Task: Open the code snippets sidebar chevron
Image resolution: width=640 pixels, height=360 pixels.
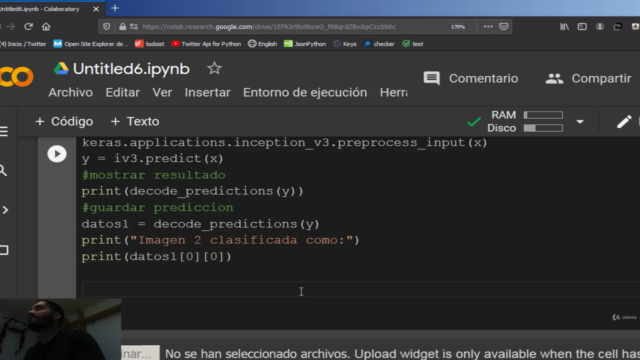Action: click(x=5, y=210)
